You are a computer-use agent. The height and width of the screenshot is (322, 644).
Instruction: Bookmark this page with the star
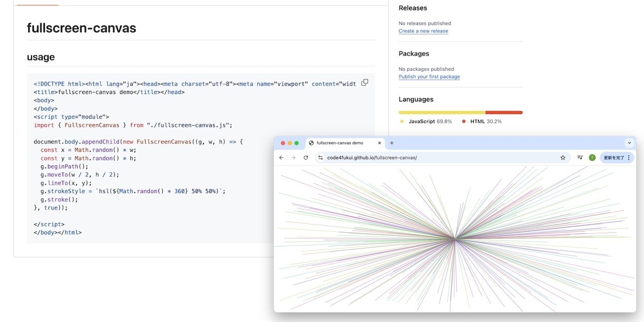(563, 158)
